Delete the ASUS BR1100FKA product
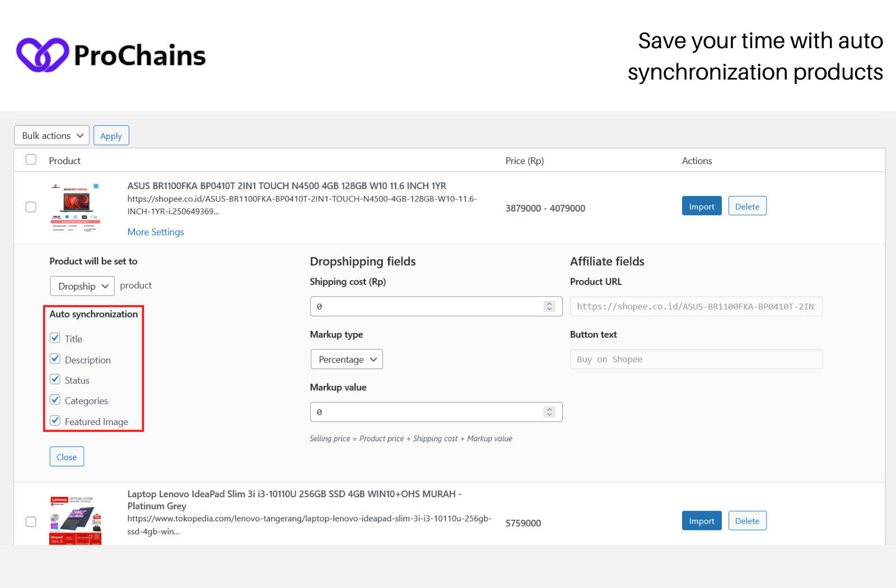 tap(747, 206)
